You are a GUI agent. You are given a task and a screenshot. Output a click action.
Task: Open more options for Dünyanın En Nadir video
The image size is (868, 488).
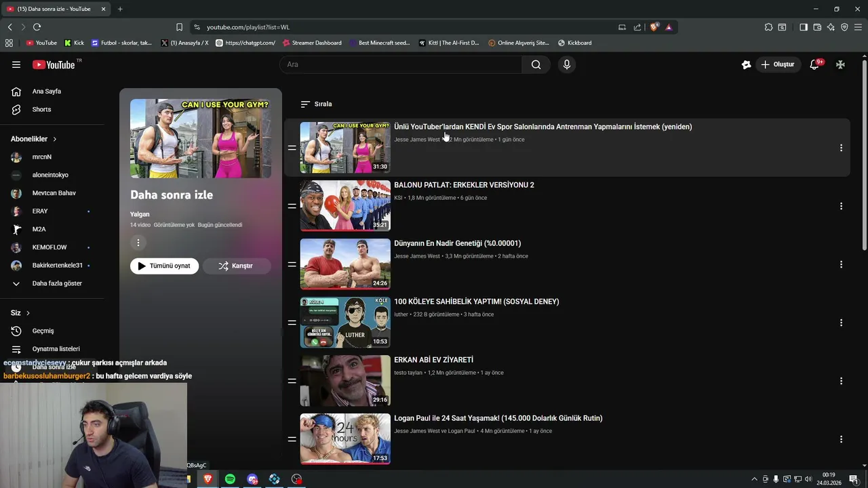tap(841, 264)
